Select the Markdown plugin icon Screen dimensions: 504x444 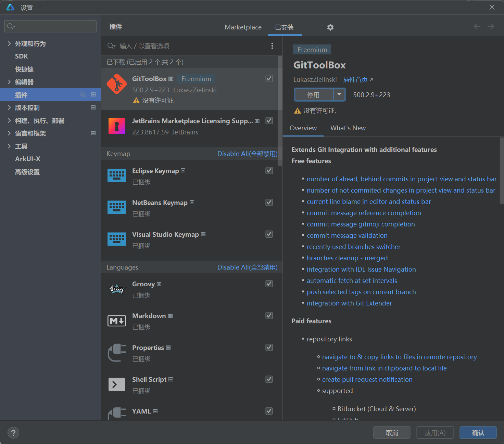(117, 321)
